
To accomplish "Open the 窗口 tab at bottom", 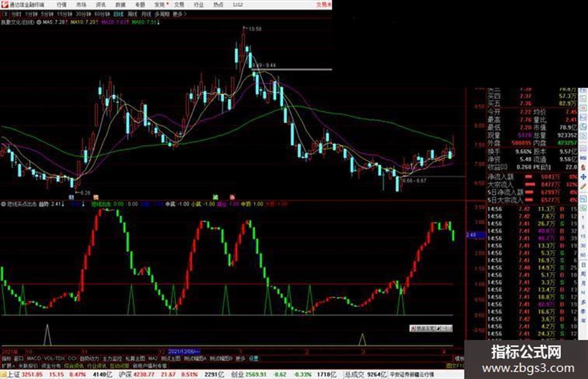I will pos(19,358).
